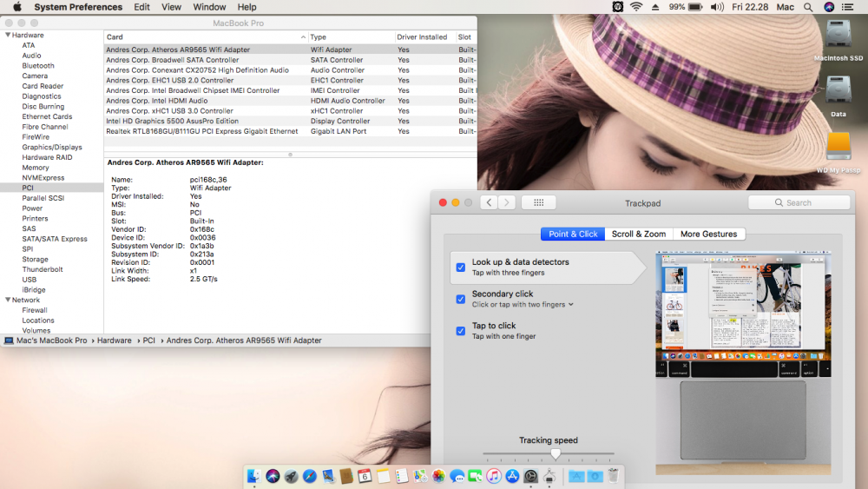Open the Window menu
Screen dimensions: 868x489
coord(209,7)
